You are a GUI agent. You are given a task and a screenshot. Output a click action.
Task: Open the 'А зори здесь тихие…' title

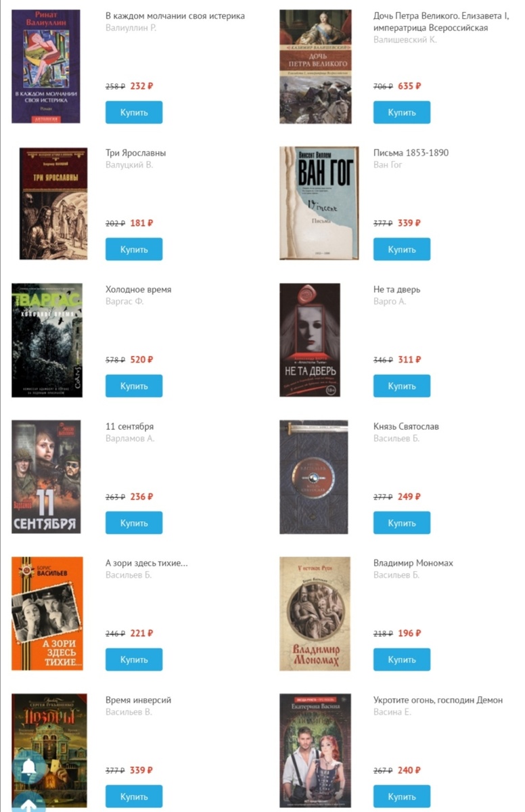147,563
